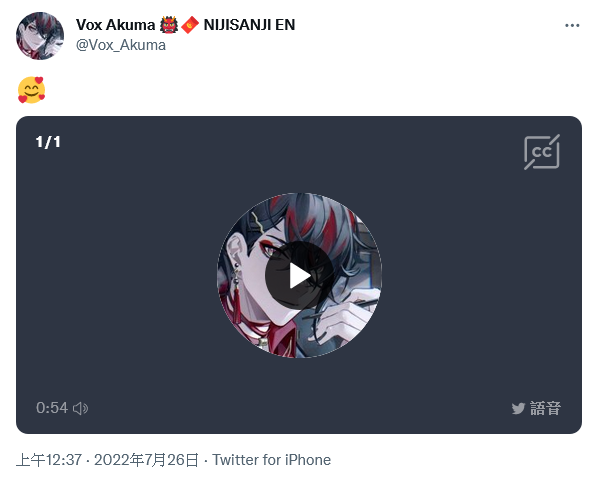598x486 pixels.
Task: Click the 2022年7月26日 date text
Action: coord(146,460)
